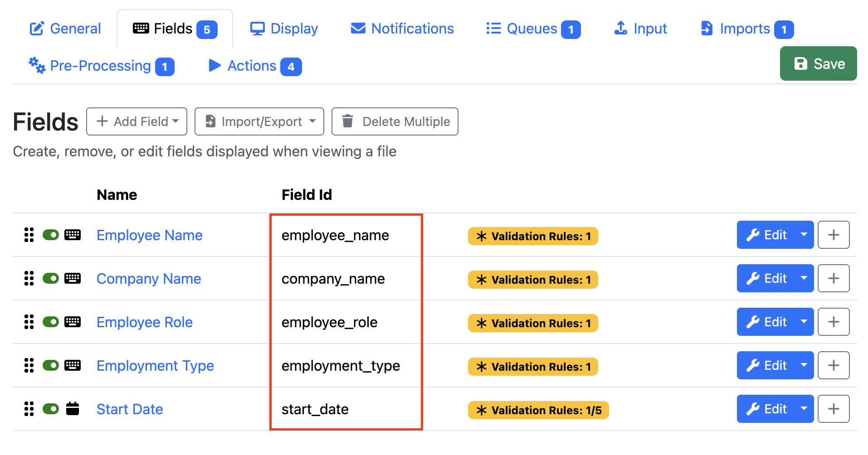Go to the Pre-Processing tab
868x455 pixels.
pyautogui.click(x=101, y=66)
